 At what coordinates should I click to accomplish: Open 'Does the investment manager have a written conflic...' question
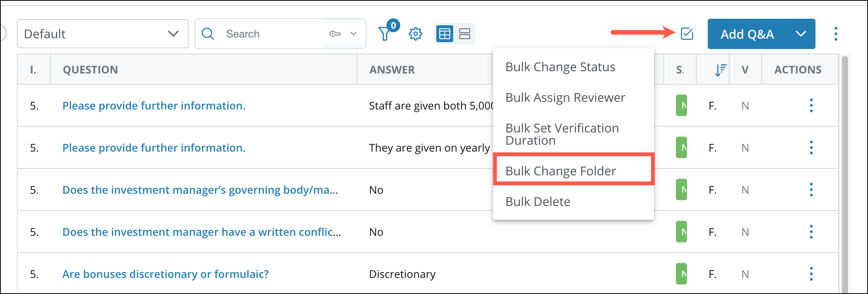tap(202, 232)
